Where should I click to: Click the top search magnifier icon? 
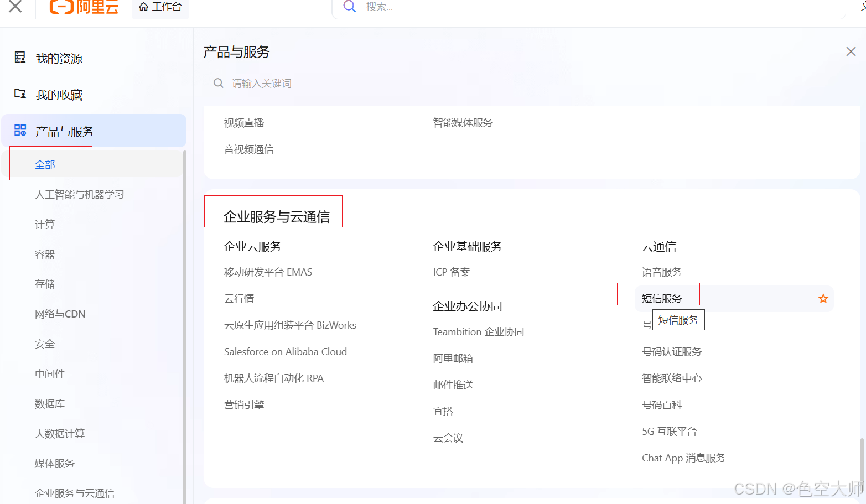coord(350,6)
